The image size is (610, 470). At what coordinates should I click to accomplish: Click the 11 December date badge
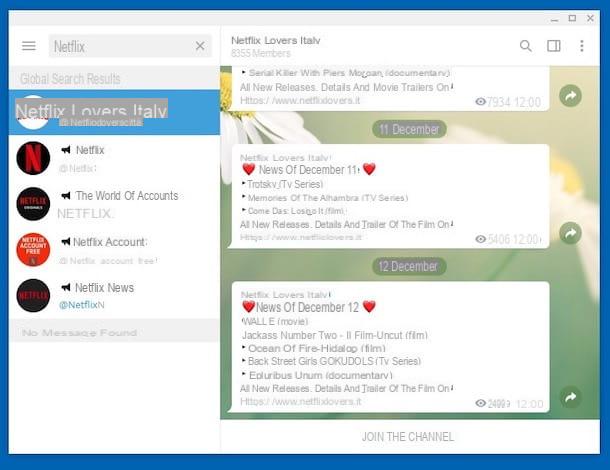click(x=409, y=129)
